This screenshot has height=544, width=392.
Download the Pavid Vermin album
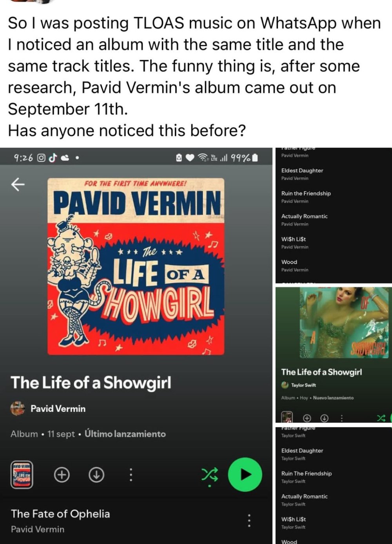tap(96, 475)
